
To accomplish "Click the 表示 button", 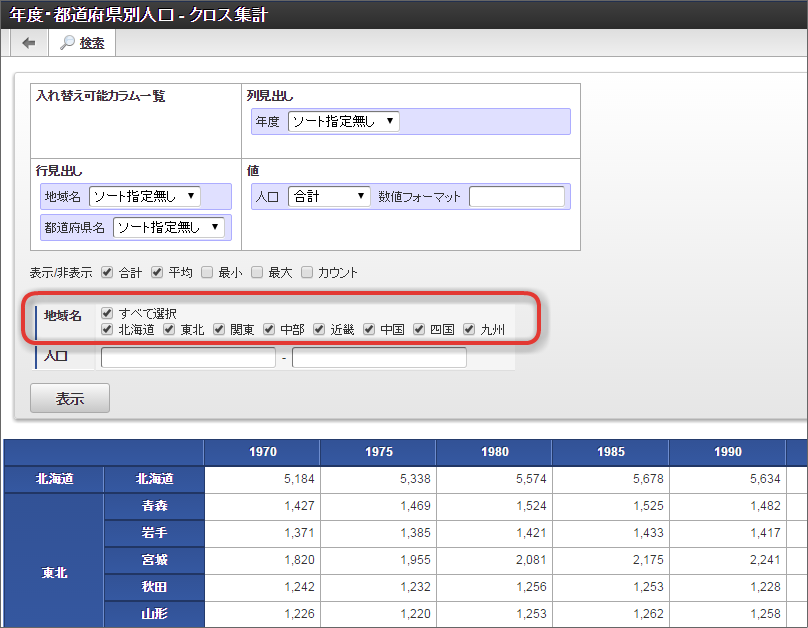I will pos(70,398).
